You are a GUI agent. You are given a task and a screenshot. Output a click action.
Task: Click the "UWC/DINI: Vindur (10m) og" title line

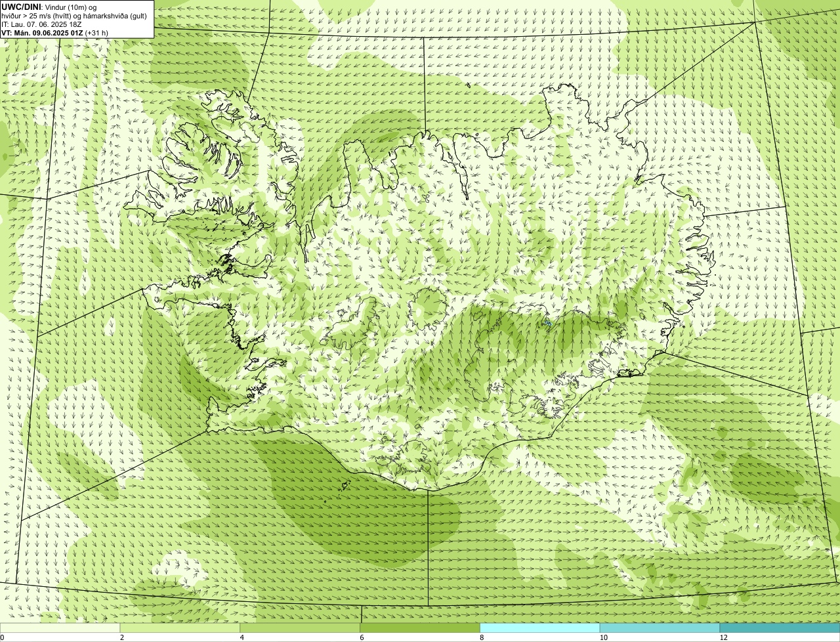pos(49,7)
